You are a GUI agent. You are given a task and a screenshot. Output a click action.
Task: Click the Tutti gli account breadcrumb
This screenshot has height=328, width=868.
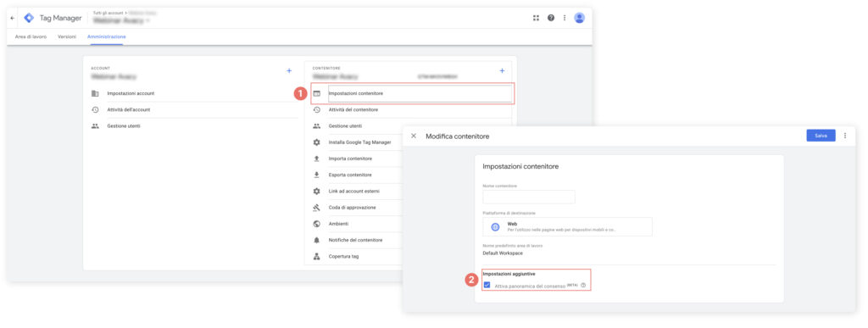[x=108, y=12]
